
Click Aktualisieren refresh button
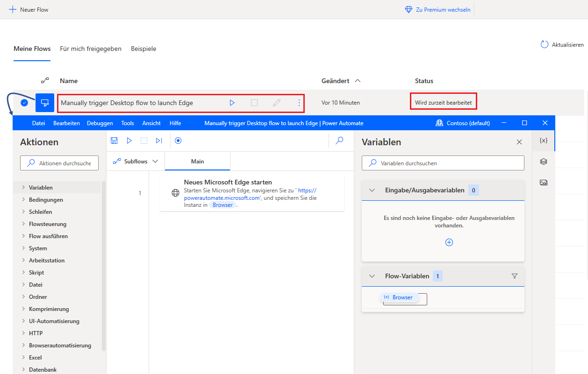pyautogui.click(x=562, y=45)
